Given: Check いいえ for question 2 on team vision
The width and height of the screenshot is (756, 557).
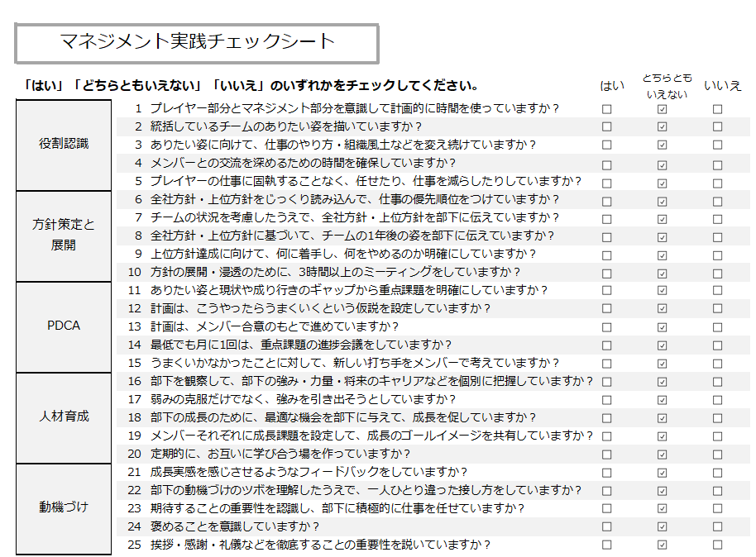Looking at the screenshot, I should pyautogui.click(x=717, y=127).
